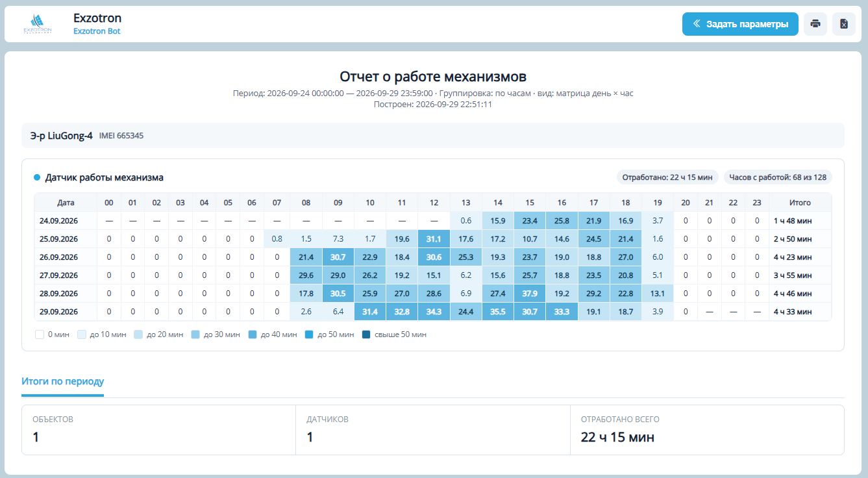This screenshot has width=868, height=478.
Task: Follow the Exzotron Bot link
Action: tap(97, 31)
